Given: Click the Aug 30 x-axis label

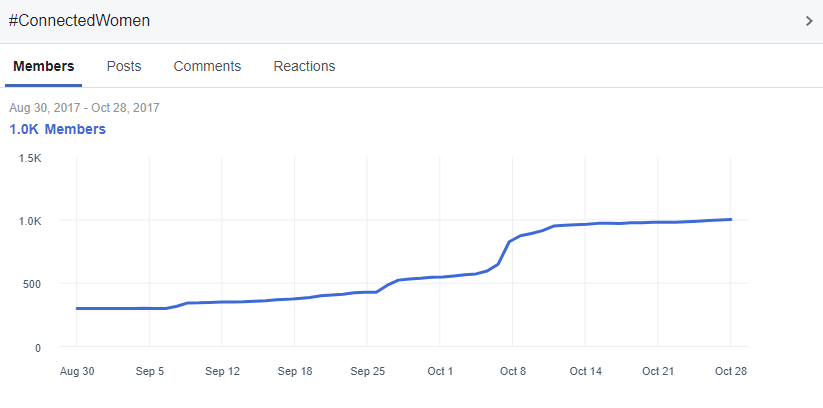Looking at the screenshot, I should tap(77, 371).
